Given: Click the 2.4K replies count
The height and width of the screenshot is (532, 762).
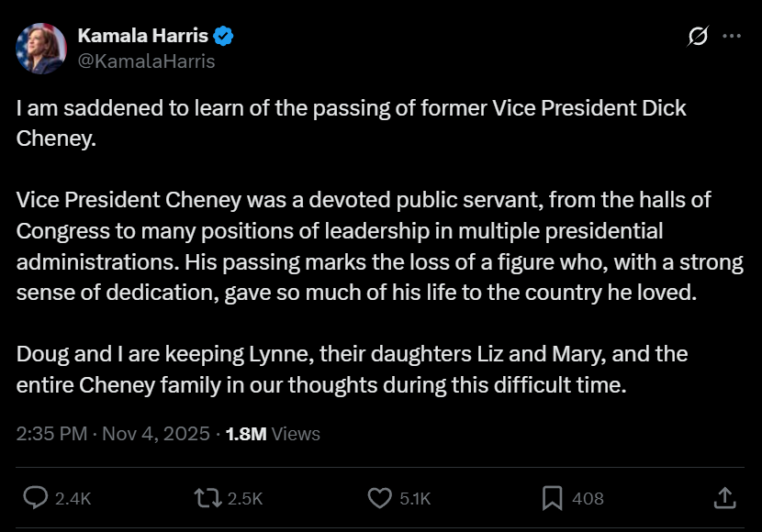Looking at the screenshot, I should coord(73,499).
